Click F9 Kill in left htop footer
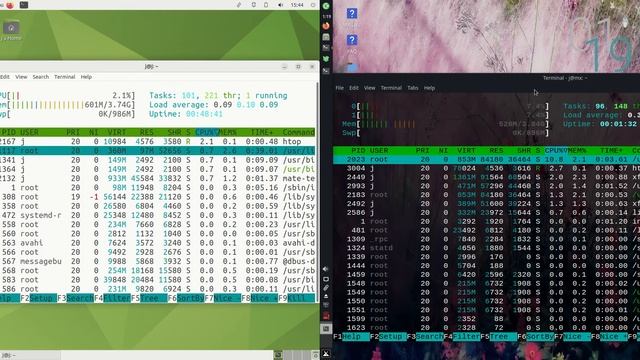Viewport: 640px width, 360px height. click(297, 298)
